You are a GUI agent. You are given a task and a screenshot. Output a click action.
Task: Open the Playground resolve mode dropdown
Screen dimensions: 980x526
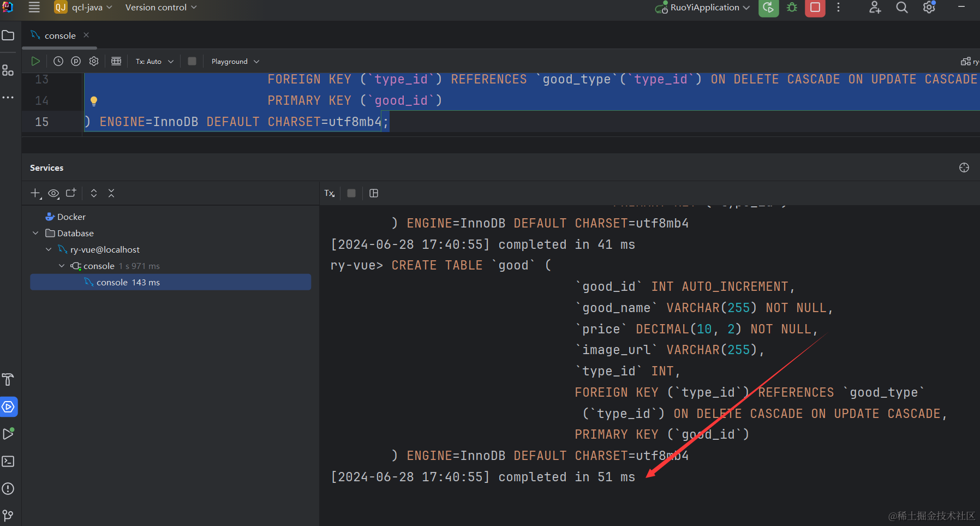tap(235, 62)
